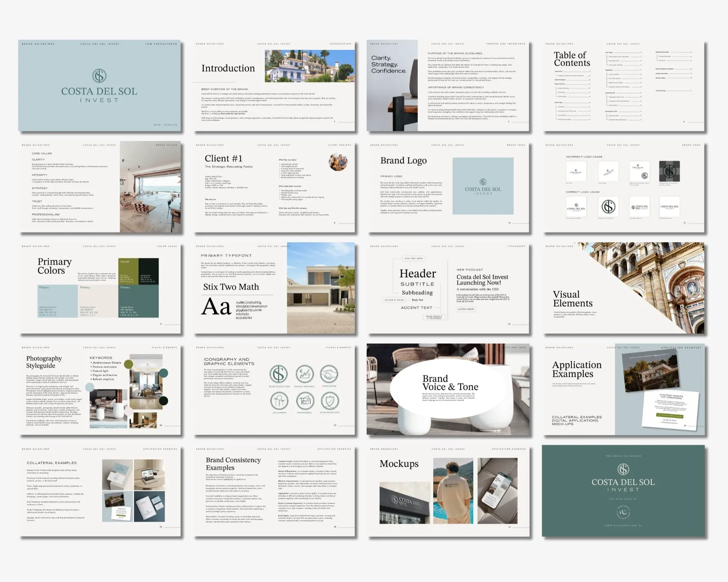Screen dimensions: 728x582
Task: Click the olive green circle on Photography Styleguide
Action: point(128,364)
